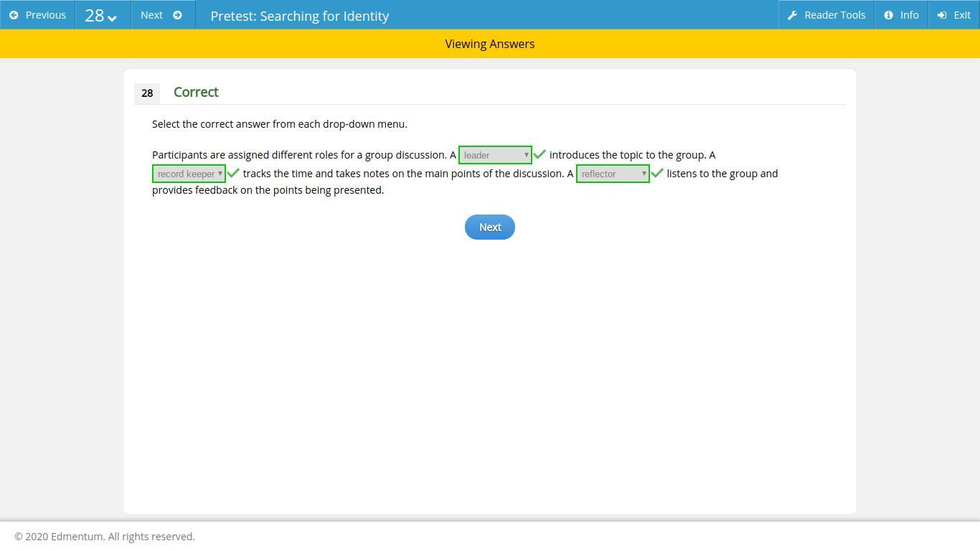Click the 'Pretest: Searching for Identity' title
This screenshot has height=551, width=980.
[300, 16]
